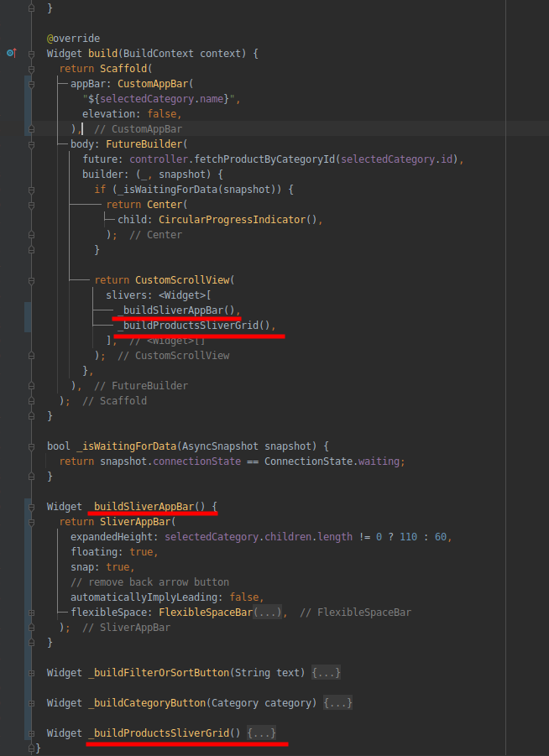This screenshot has height=756, width=549.
Task: Collapse the 'return Center(' fold marker
Action: point(31,205)
